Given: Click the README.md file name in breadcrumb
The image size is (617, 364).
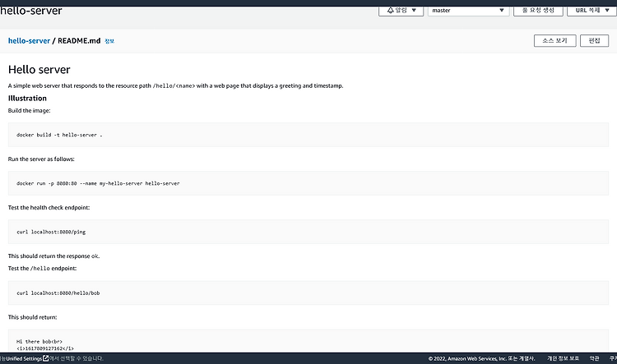Looking at the screenshot, I should click(x=79, y=41).
